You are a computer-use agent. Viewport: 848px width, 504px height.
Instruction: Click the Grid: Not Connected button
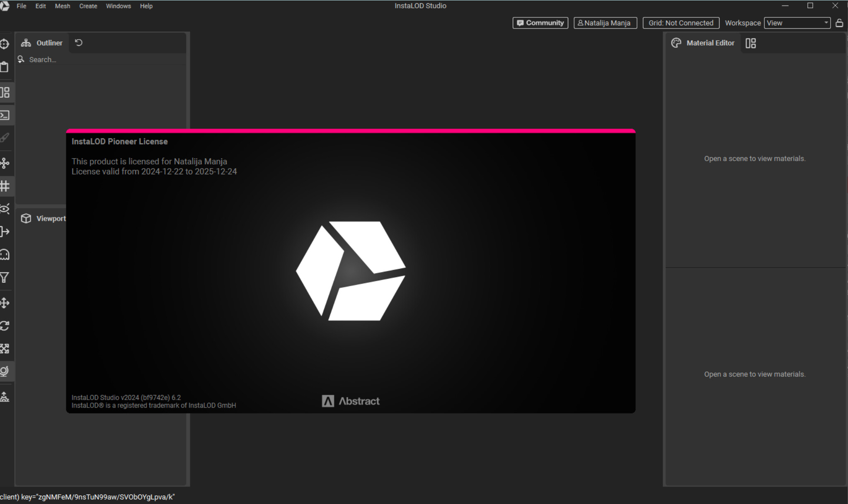tap(681, 23)
